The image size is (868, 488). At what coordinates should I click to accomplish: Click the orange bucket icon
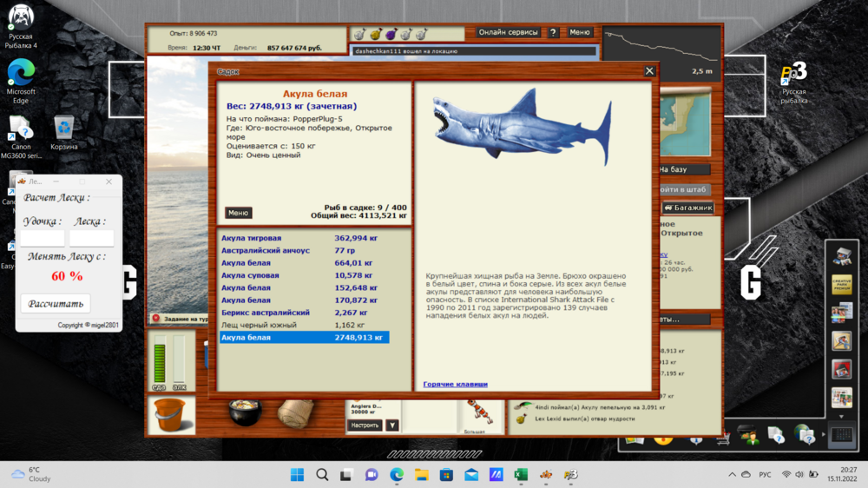click(168, 414)
